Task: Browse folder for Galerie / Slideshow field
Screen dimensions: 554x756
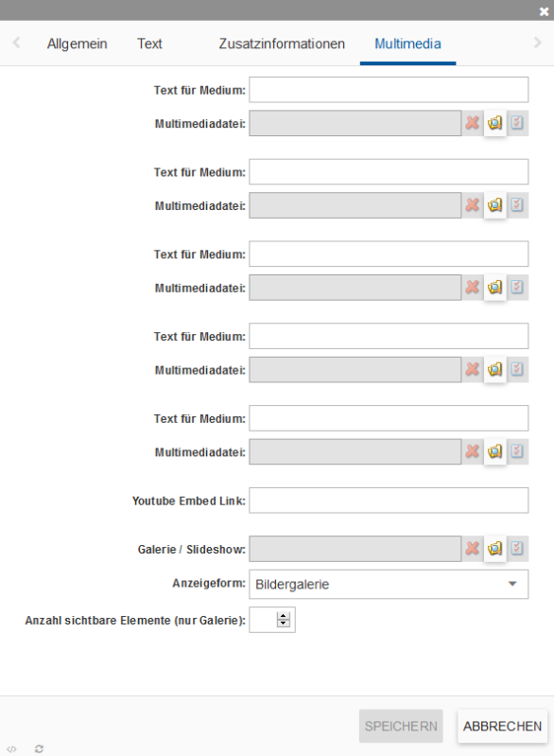Action: coord(494,548)
